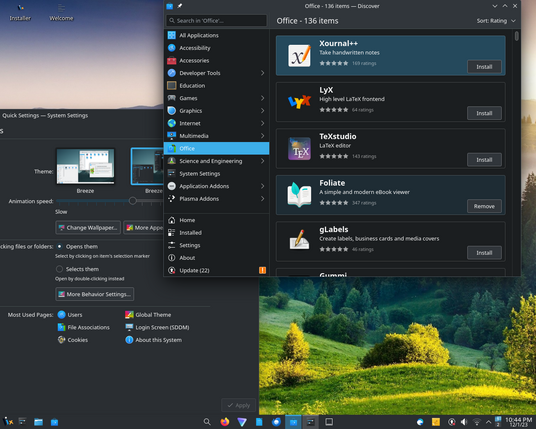Open the Xournal++ app icon
This screenshot has width=536, height=429.
click(x=299, y=56)
